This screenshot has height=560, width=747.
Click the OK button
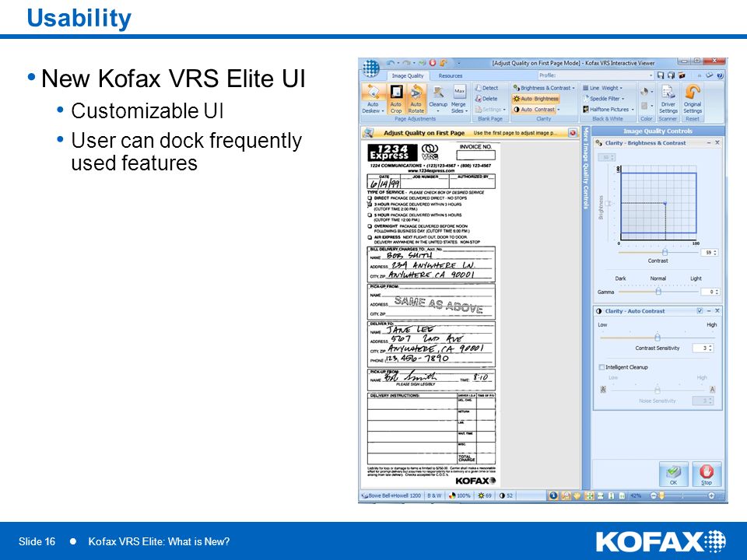pos(673,474)
